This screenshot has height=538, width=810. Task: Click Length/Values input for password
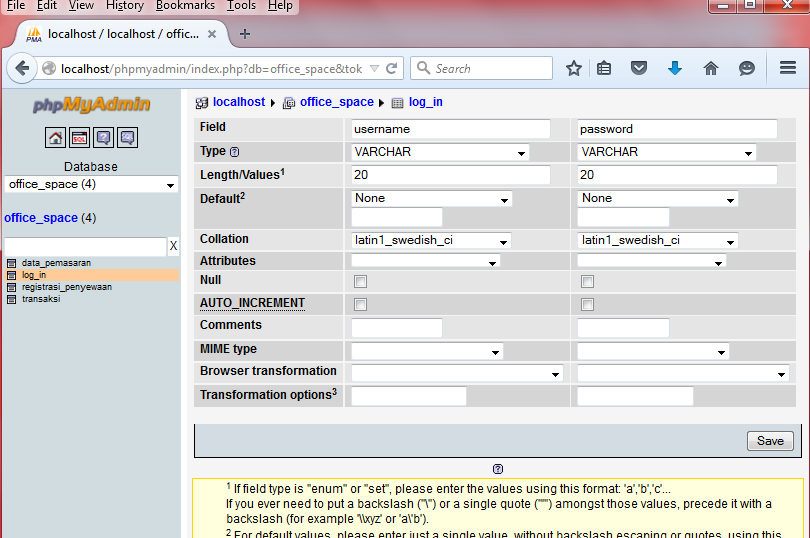pyautogui.click(x=677, y=175)
